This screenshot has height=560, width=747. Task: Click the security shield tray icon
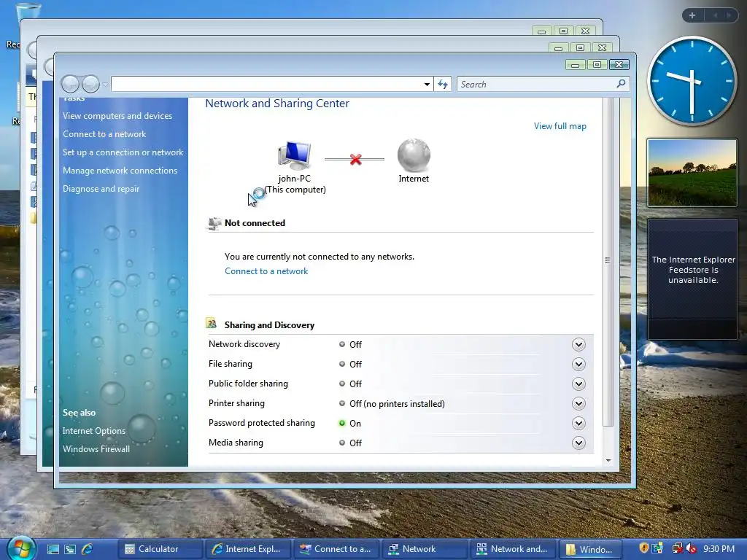pyautogui.click(x=643, y=548)
